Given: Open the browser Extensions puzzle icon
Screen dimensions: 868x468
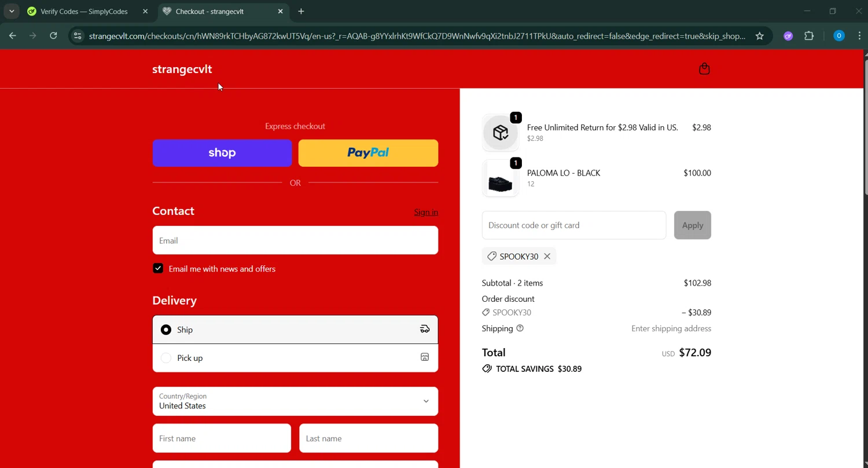Looking at the screenshot, I should pos(809,36).
